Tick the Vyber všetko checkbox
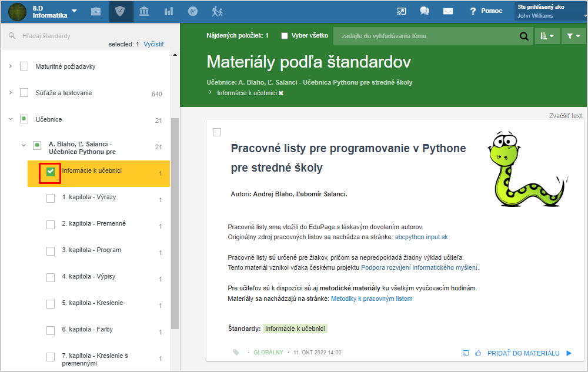Image resolution: width=588 pixels, height=372 pixels. (285, 36)
